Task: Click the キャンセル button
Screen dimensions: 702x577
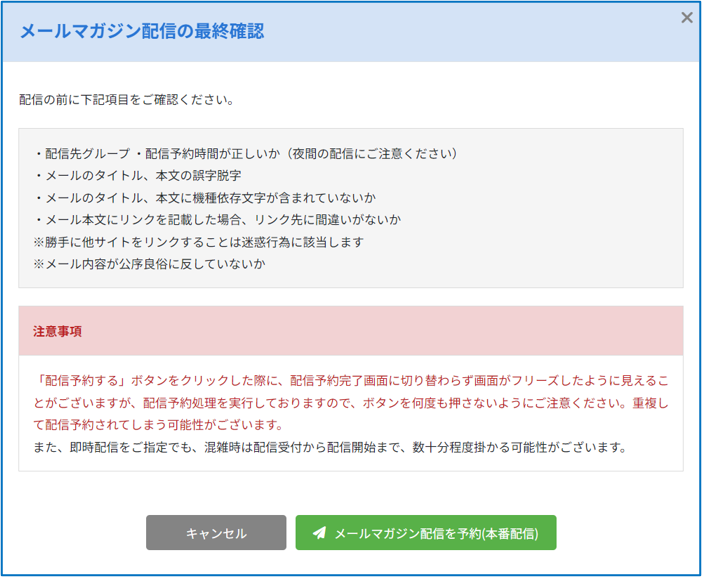Action: (x=216, y=532)
